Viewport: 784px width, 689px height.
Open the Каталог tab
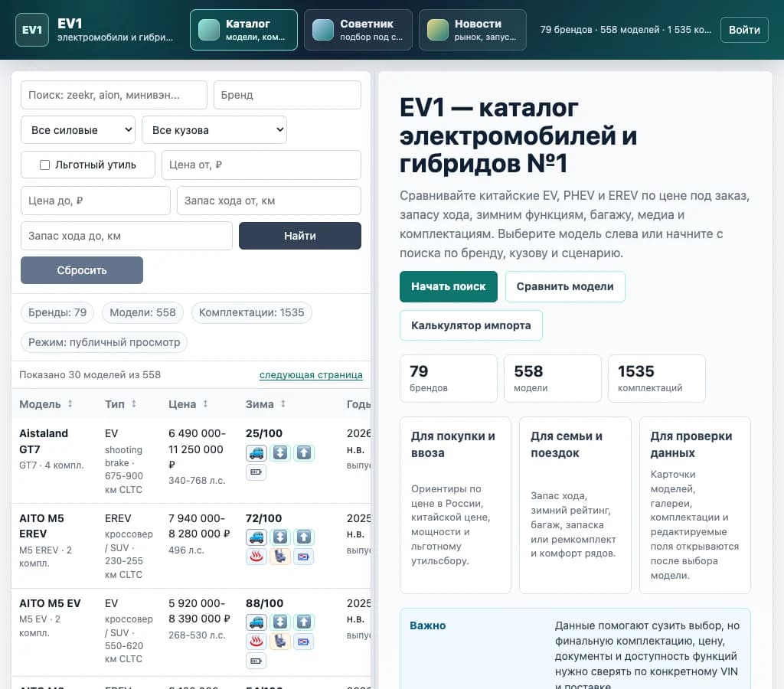243,30
